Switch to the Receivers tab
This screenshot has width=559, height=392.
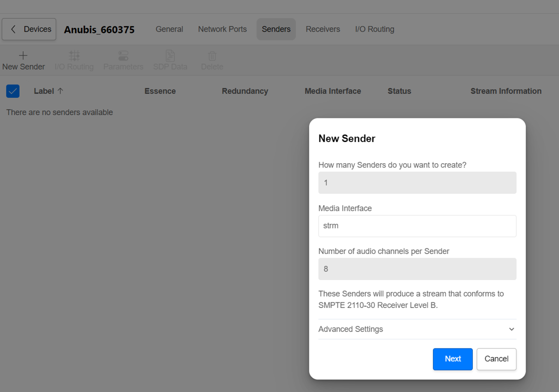pos(323,29)
